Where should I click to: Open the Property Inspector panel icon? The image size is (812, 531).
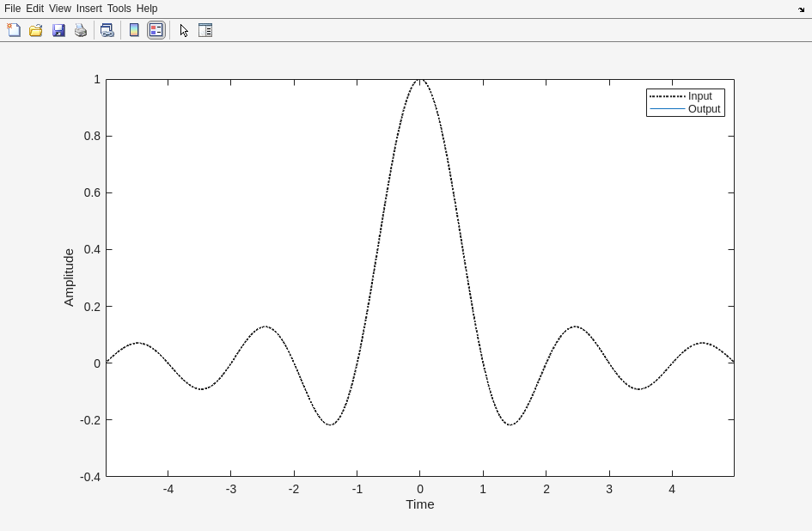point(205,30)
